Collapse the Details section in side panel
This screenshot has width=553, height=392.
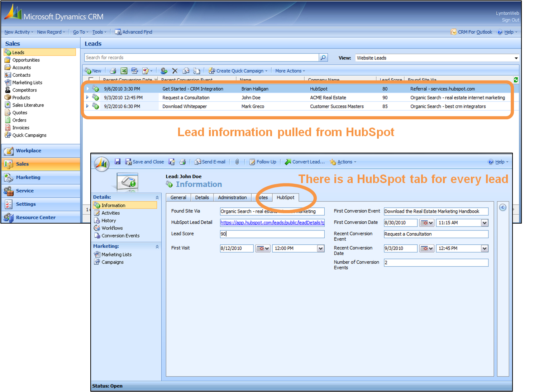pyautogui.click(x=157, y=197)
